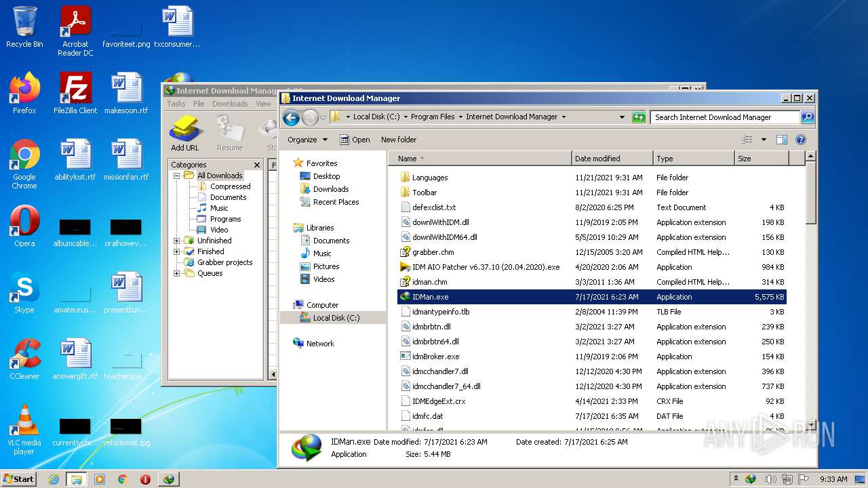This screenshot has height=488, width=868.
Task: Sort files by Name column header
Action: point(481,159)
